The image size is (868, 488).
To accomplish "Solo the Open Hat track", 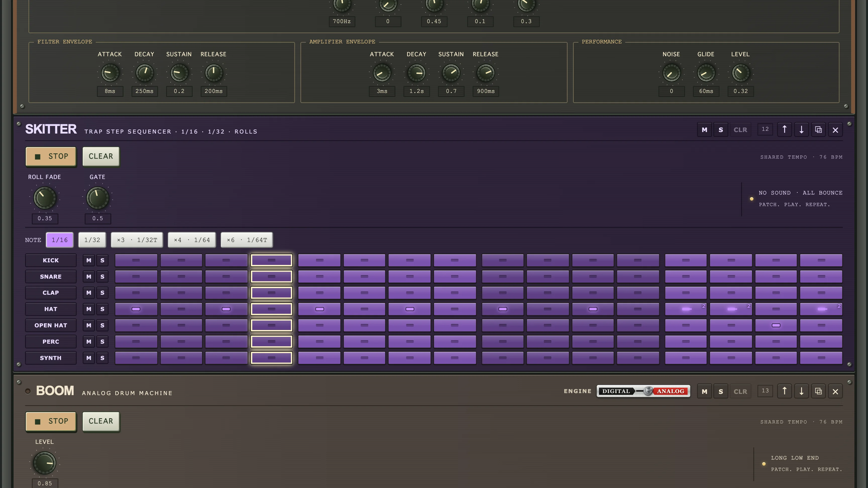I will coord(102,325).
